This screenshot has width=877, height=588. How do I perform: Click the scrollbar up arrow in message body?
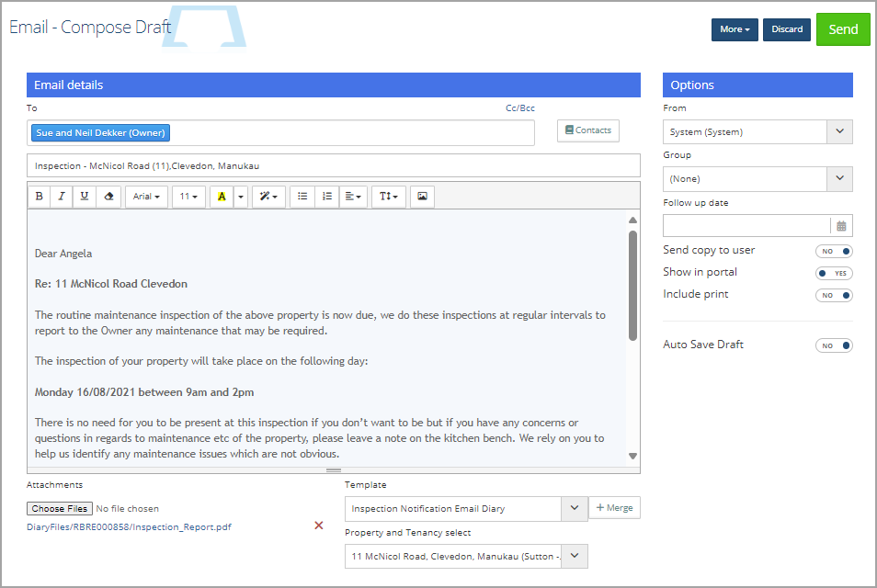(633, 220)
